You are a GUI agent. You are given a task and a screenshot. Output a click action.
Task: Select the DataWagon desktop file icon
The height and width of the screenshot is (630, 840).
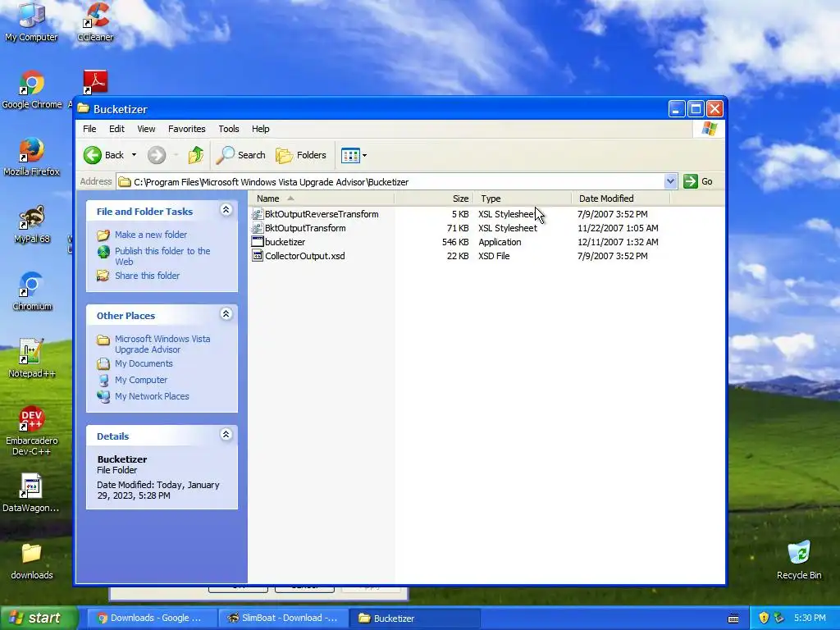click(x=30, y=493)
